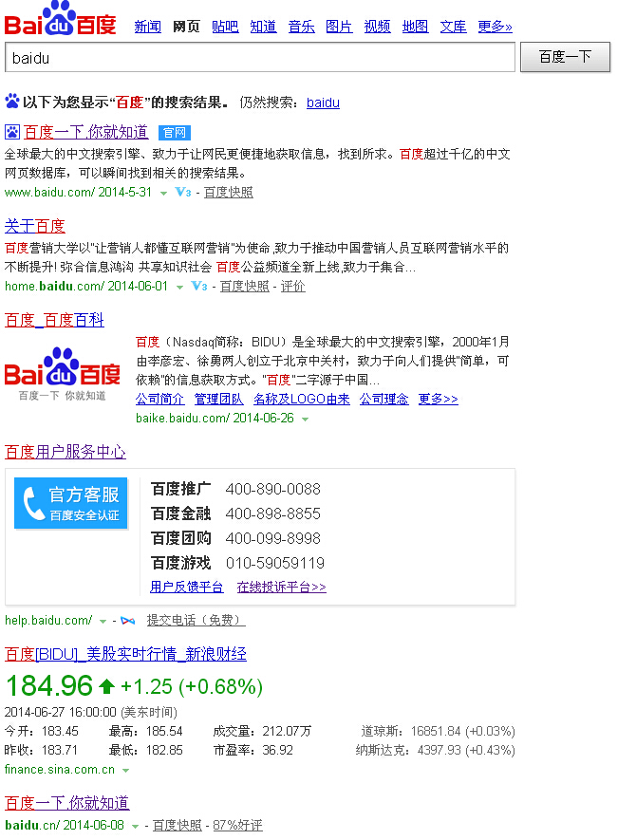This screenshot has width=636, height=840.
Task: Switch to 视频 tab
Action: click(x=377, y=27)
